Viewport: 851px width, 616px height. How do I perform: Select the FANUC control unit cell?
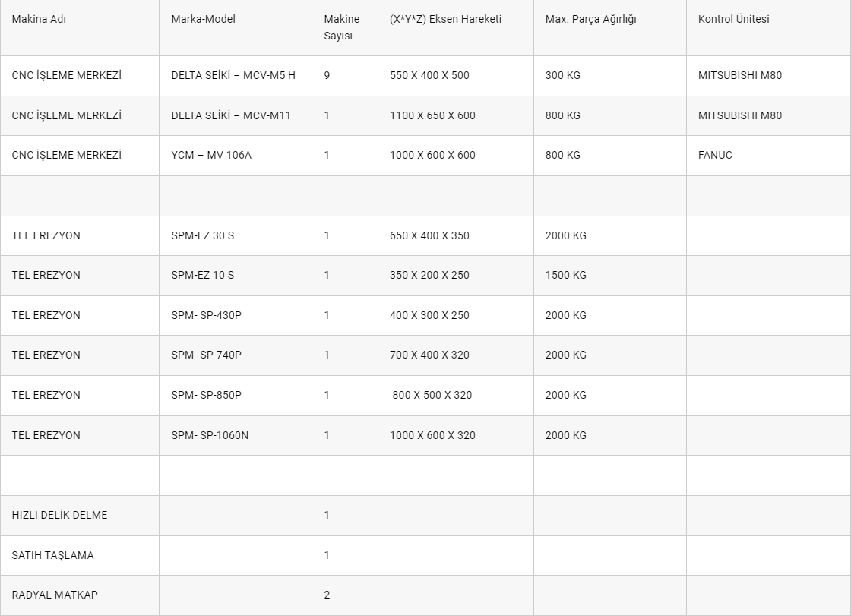click(x=768, y=156)
